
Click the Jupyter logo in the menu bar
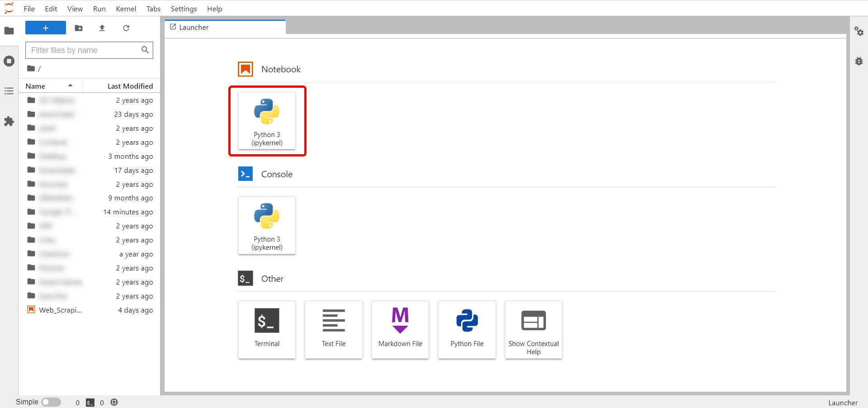[9, 9]
